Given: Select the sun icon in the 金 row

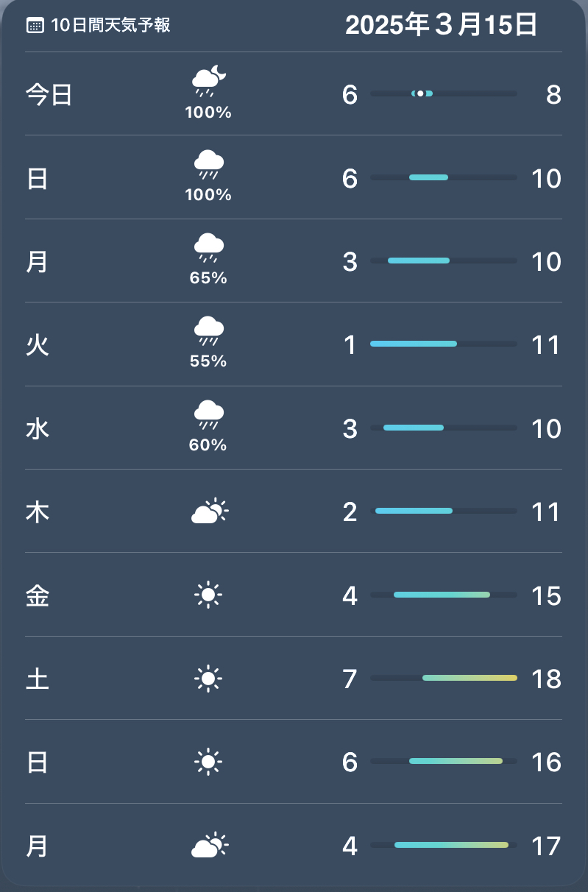Looking at the screenshot, I should click(x=208, y=595).
